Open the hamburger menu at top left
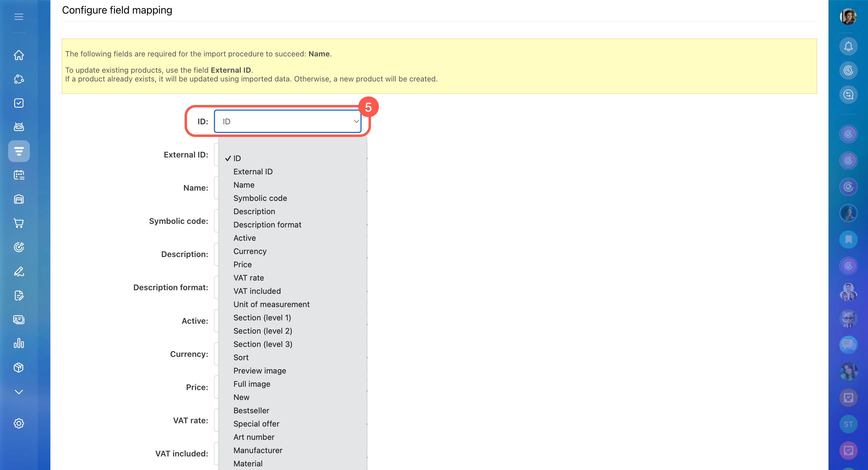This screenshot has height=470, width=868. click(19, 17)
